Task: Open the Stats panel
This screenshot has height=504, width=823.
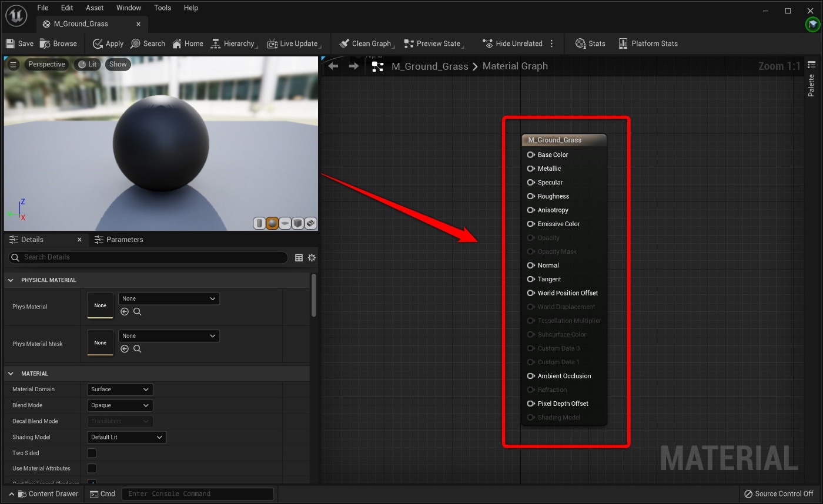Action: 590,43
